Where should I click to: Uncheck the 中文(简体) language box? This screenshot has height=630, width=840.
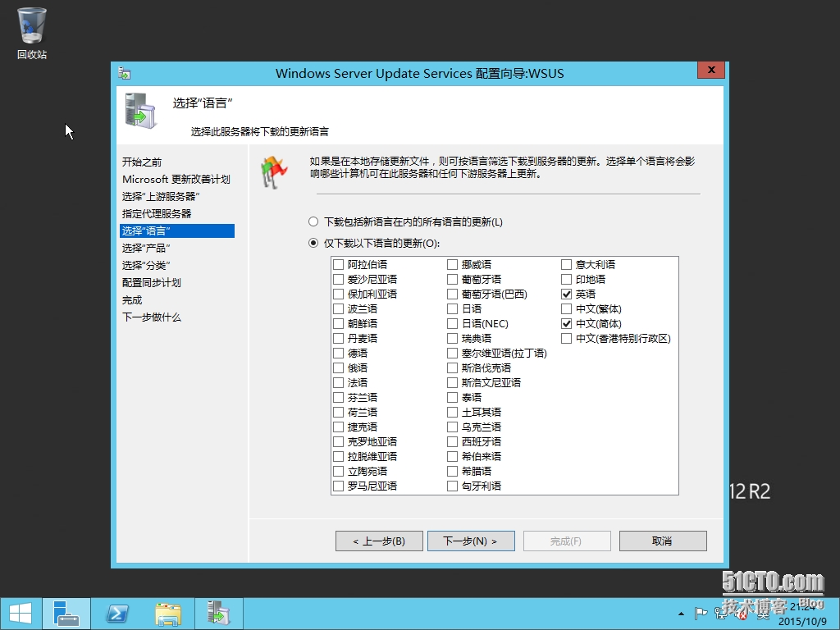click(566, 323)
